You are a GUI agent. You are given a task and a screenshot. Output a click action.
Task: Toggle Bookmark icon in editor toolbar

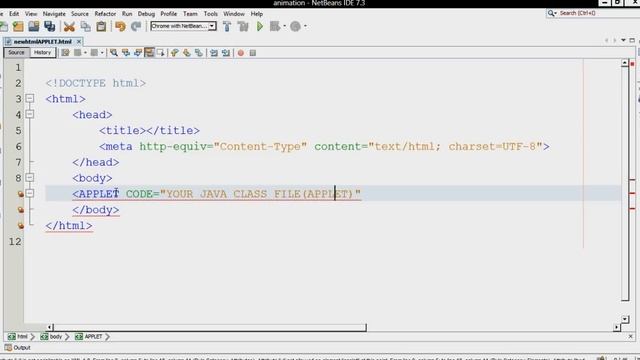pyautogui.click(x=198, y=53)
